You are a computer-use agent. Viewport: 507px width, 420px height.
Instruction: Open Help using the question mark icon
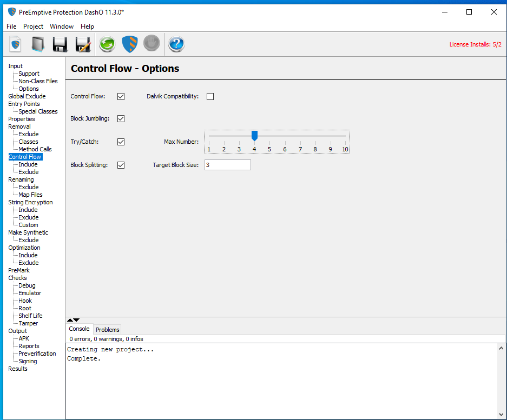(x=176, y=44)
